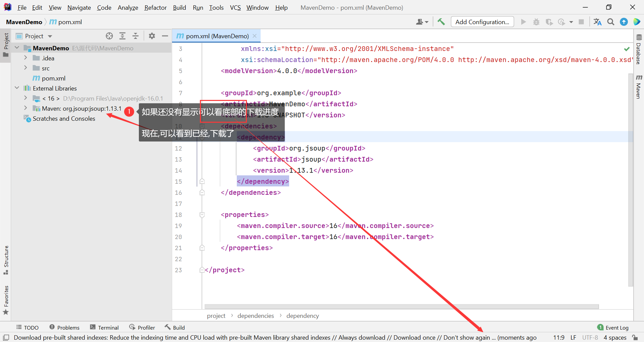Click the dependencies breadcrumb
644x342 pixels.
click(x=256, y=316)
